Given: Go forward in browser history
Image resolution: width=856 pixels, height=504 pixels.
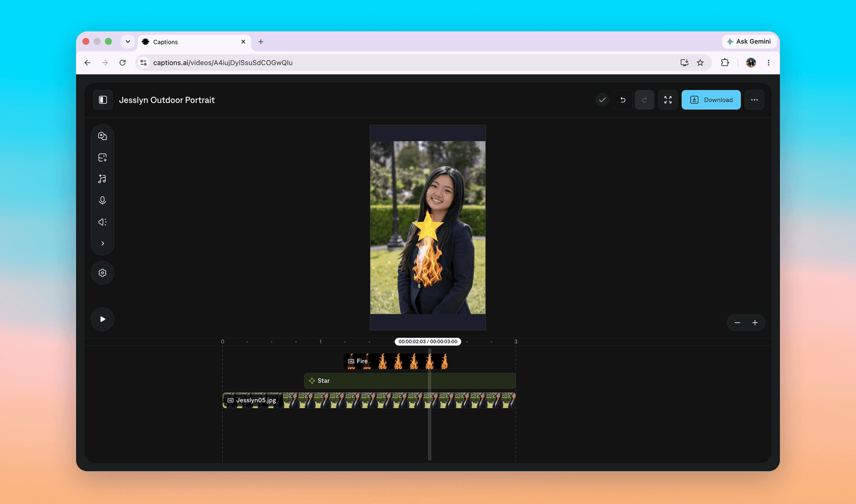Looking at the screenshot, I should [105, 63].
